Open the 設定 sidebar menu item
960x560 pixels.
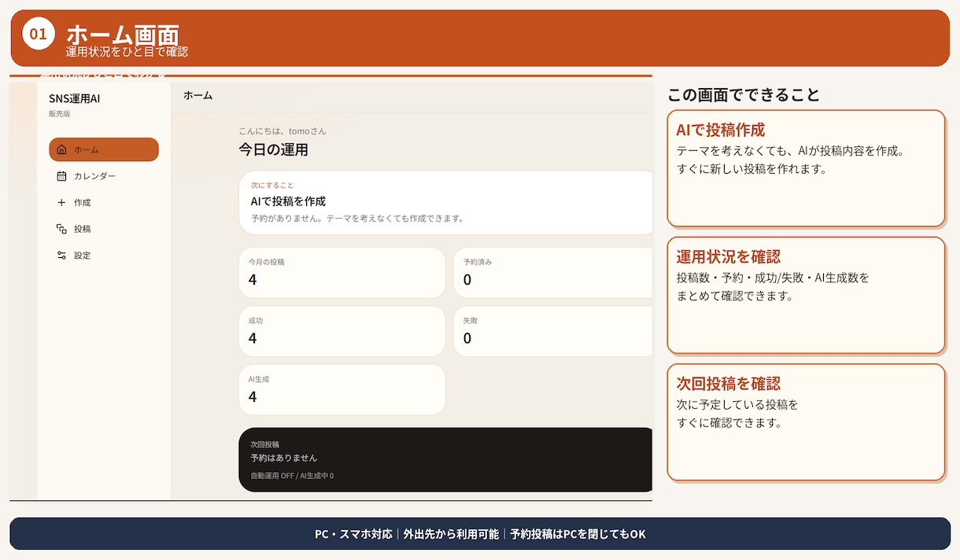104,256
